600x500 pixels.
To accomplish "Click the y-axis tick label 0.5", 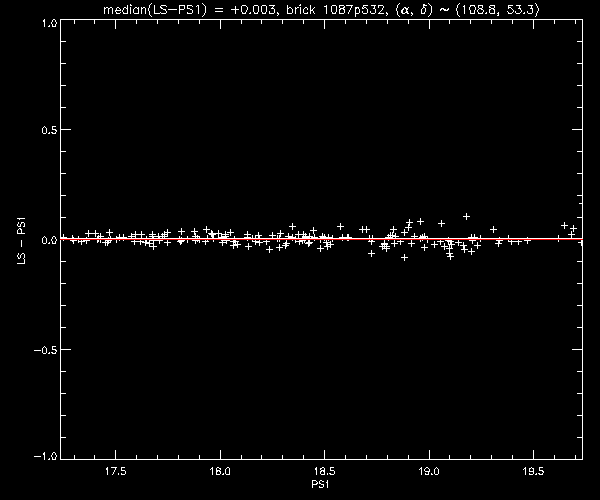I will pos(49,130).
